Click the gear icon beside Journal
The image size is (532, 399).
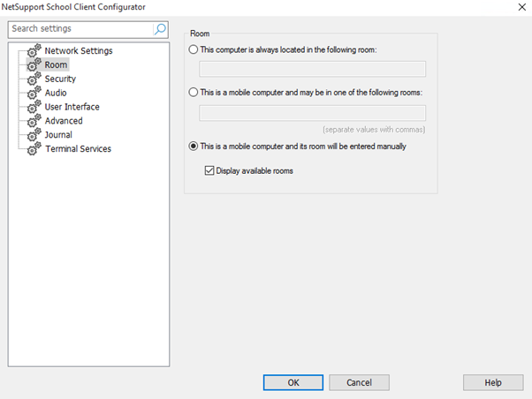tap(34, 134)
